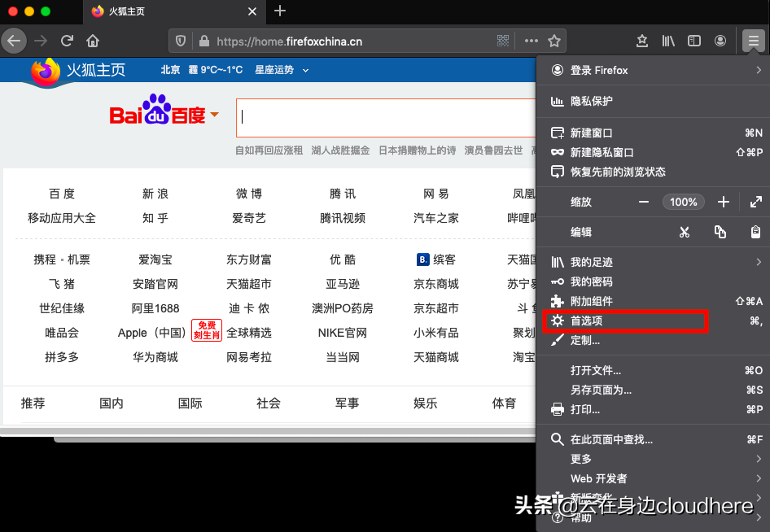Click the Baidu search input field
The width and height of the screenshot is (770, 532).
[x=383, y=117]
